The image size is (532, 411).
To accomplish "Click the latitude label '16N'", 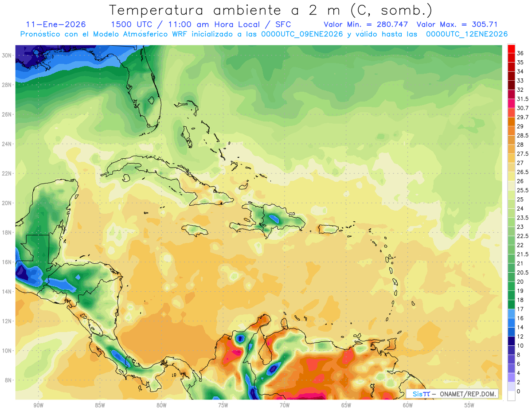I will coord(7,262).
